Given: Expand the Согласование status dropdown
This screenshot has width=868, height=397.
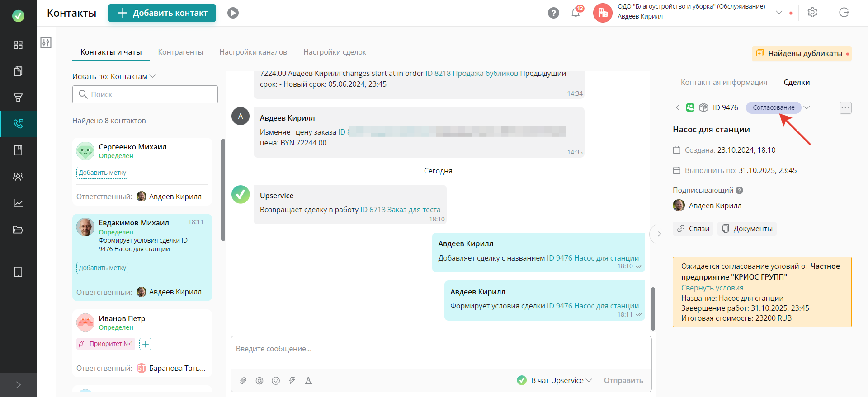Looking at the screenshot, I should tap(807, 107).
